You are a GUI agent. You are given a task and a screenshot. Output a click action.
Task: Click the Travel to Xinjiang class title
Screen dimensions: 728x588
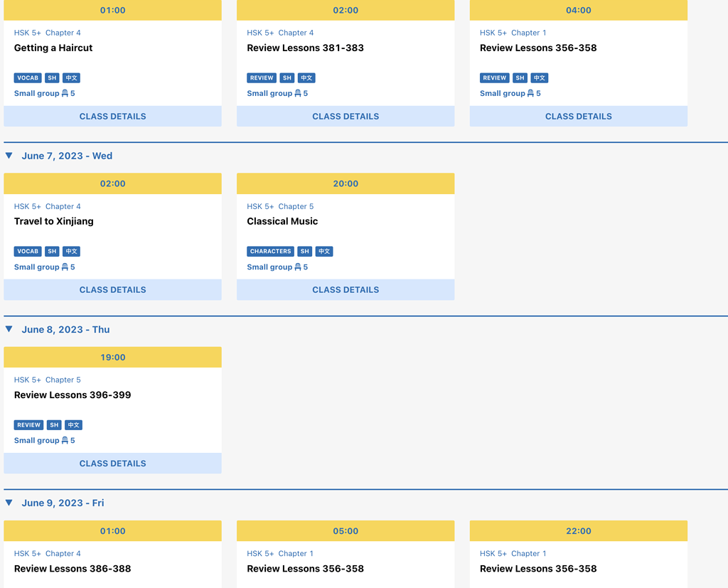(54, 221)
